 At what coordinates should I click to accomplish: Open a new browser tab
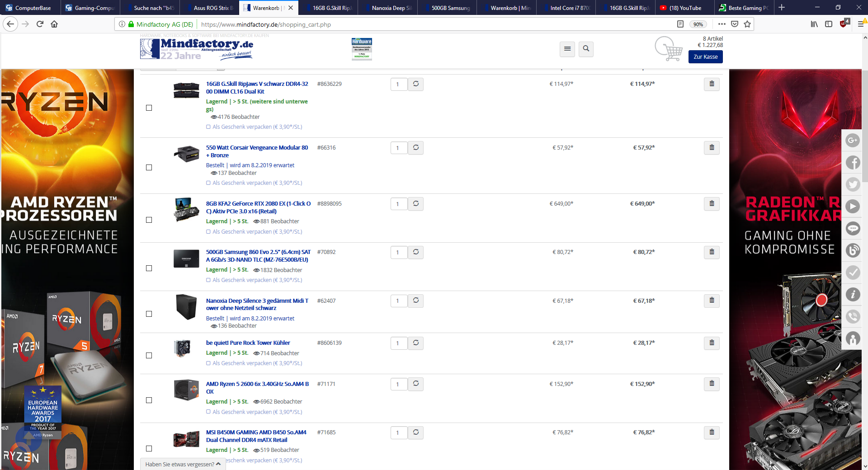click(x=782, y=8)
